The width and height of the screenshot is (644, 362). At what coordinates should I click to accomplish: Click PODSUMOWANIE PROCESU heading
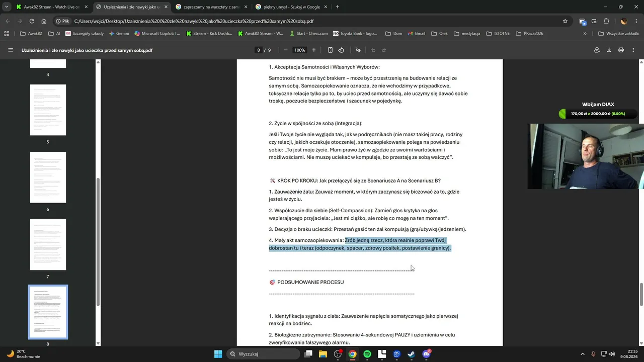(x=310, y=282)
